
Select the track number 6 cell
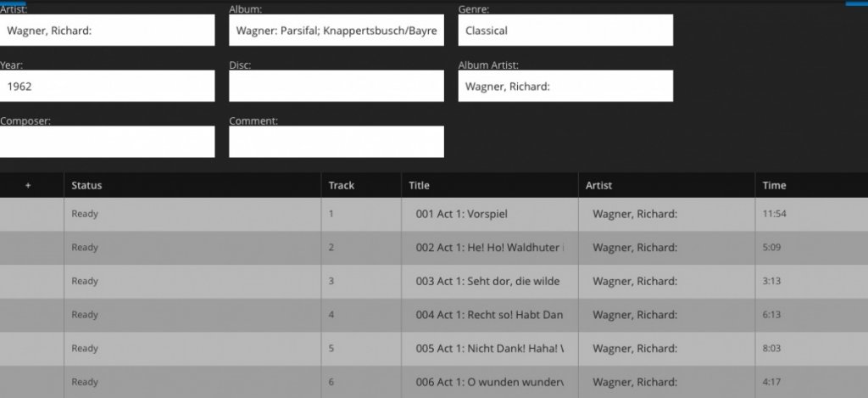click(361, 382)
